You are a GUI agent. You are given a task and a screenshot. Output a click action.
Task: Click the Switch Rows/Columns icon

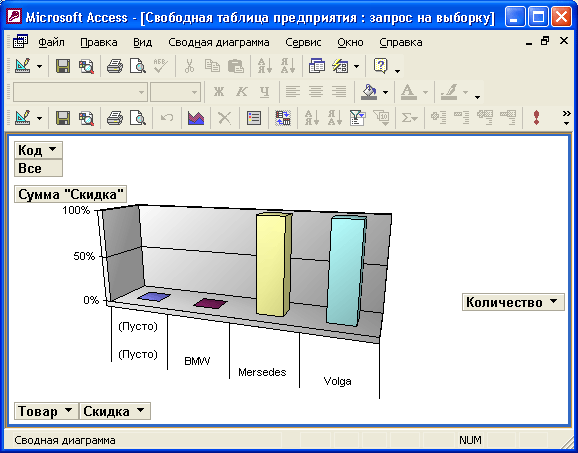pyautogui.click(x=283, y=118)
